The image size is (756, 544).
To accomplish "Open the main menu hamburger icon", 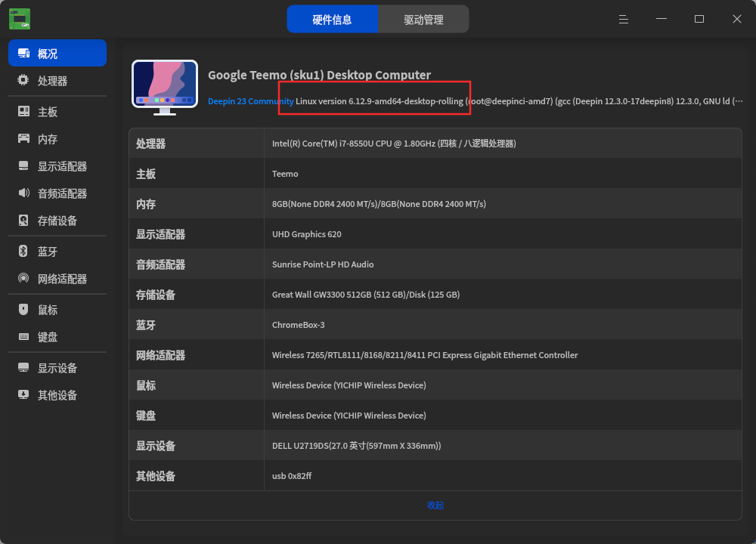I will (624, 19).
